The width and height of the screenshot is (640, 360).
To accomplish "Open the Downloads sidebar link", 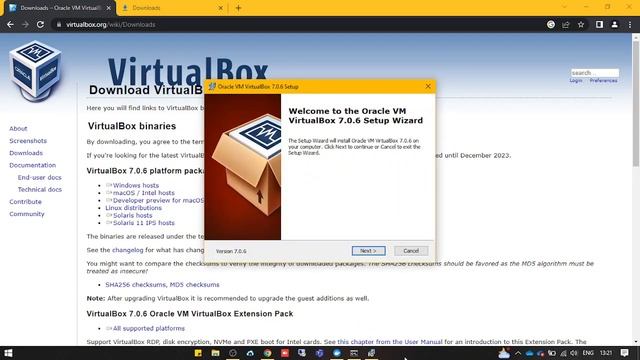I will coord(26,153).
